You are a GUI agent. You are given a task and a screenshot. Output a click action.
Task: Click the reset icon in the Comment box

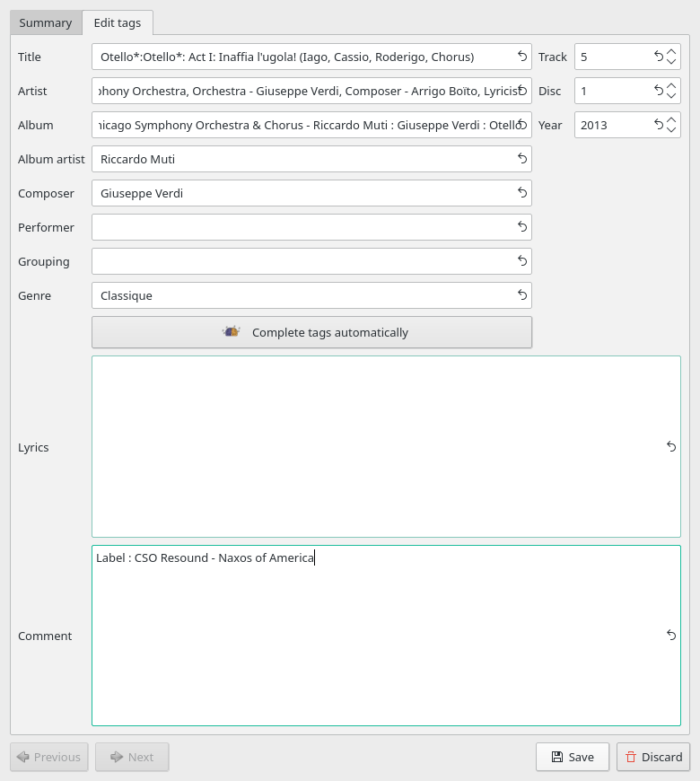pos(671,636)
